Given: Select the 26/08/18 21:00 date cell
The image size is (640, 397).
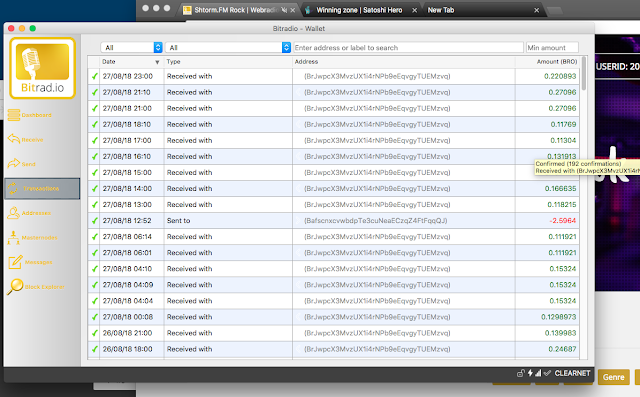Looking at the screenshot, I should coord(132,333).
